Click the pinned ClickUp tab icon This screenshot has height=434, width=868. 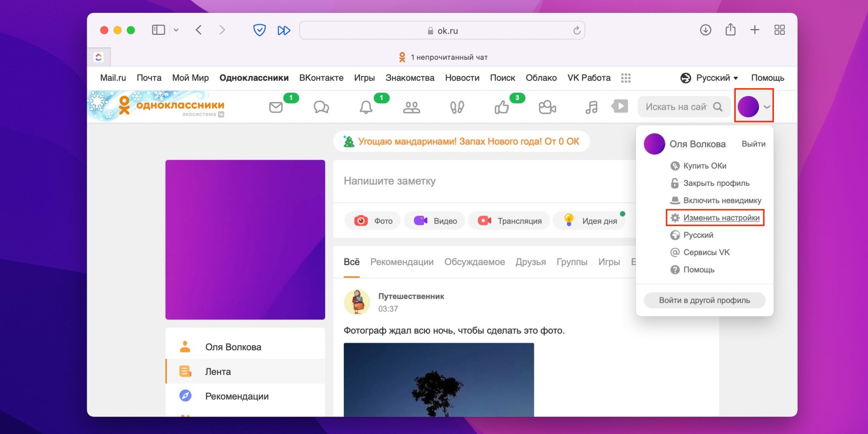point(99,57)
